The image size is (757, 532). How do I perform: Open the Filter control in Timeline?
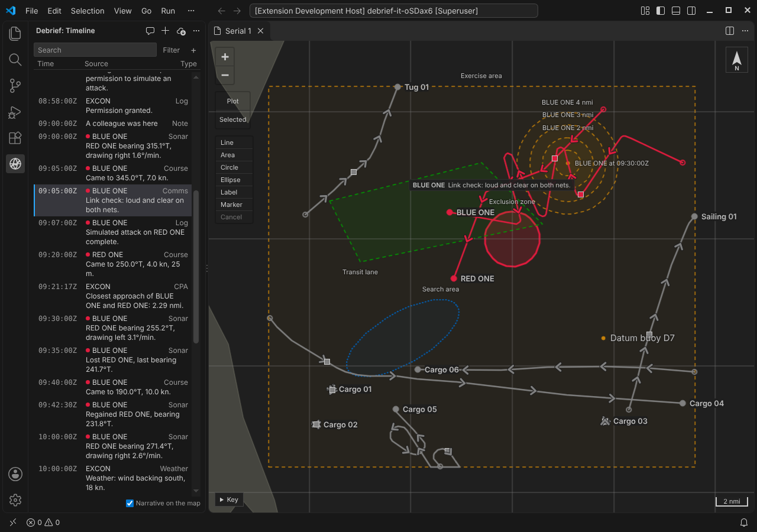[x=172, y=50]
